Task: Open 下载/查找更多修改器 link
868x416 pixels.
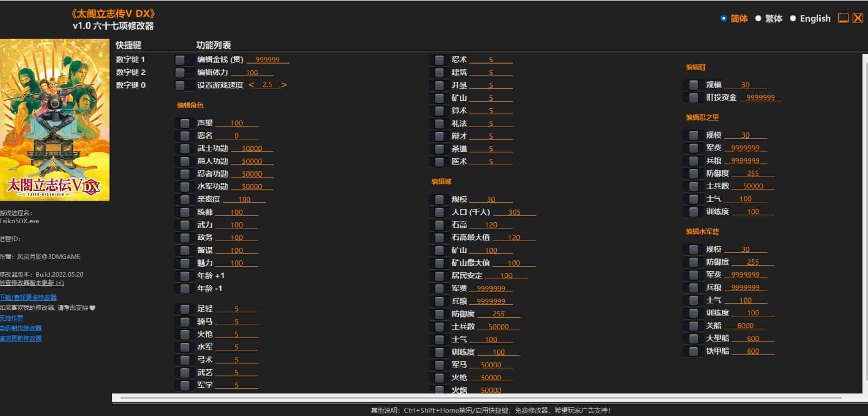Action: (28, 298)
